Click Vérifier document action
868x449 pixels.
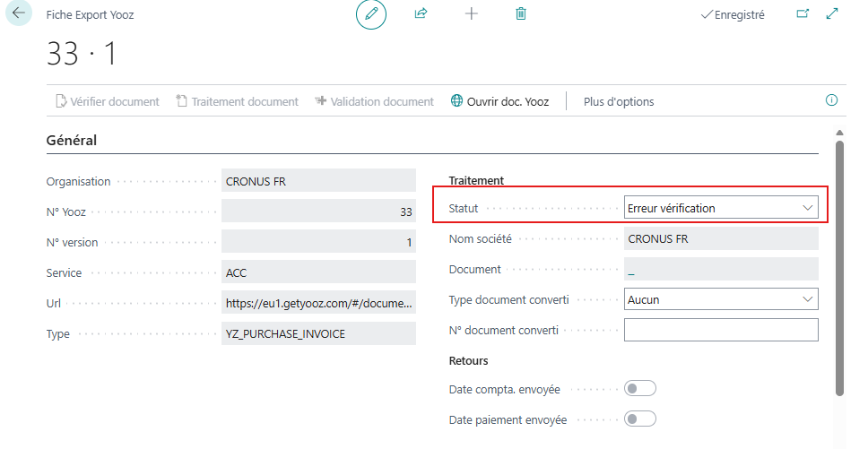[x=108, y=101]
